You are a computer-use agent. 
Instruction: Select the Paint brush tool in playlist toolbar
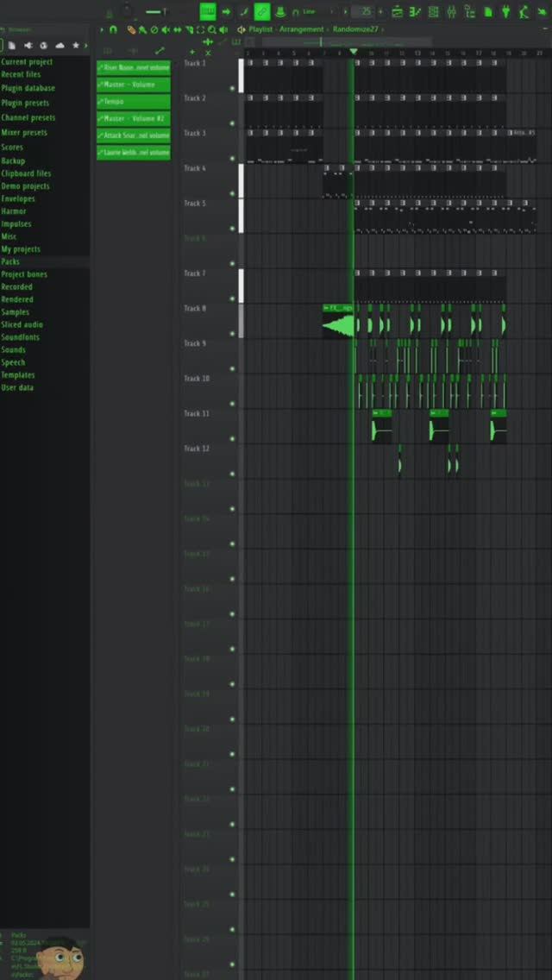142,29
